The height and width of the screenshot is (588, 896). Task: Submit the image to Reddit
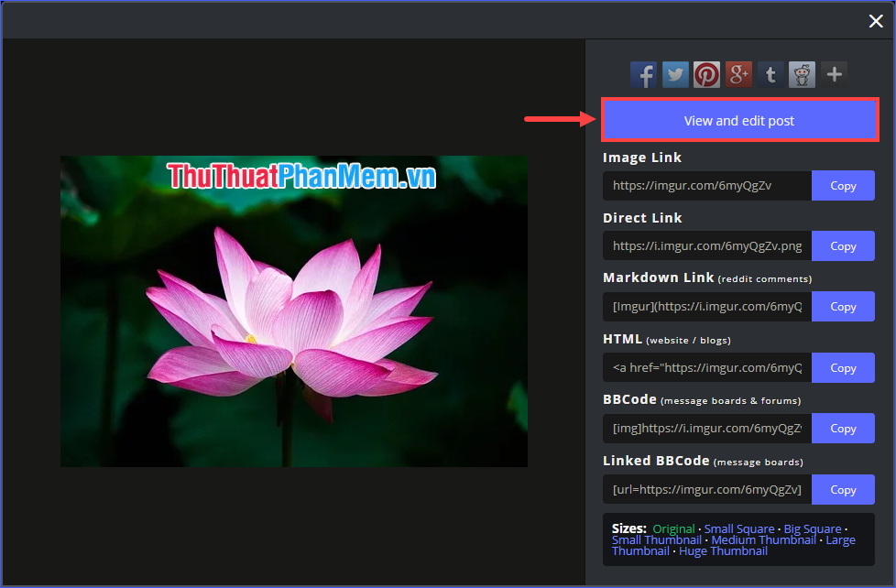[x=802, y=74]
